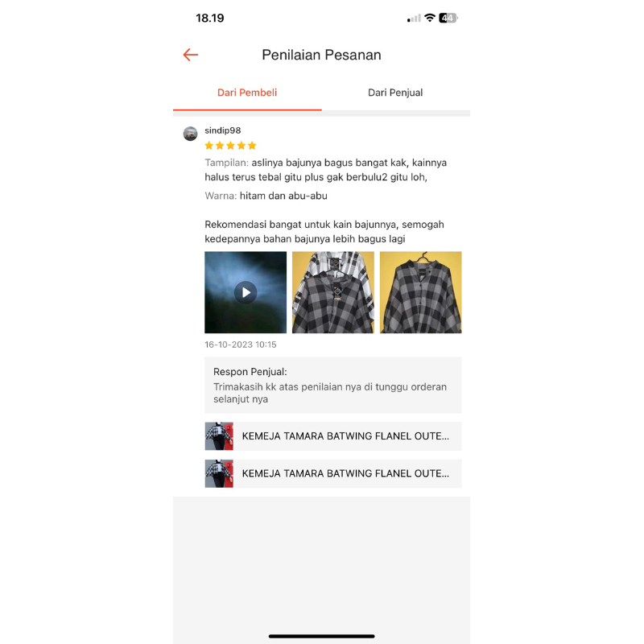
Task: Open middle plaid shirt photo
Action: [x=333, y=292]
